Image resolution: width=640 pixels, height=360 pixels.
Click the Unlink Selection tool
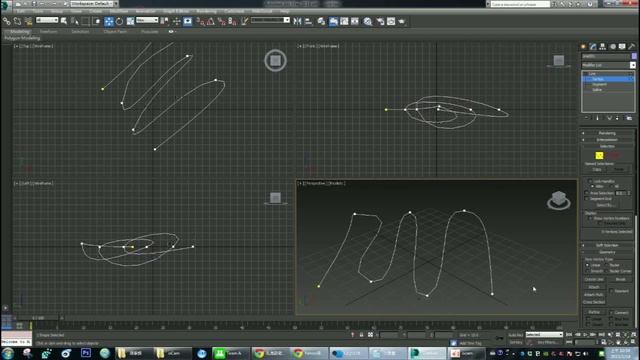(18, 21)
